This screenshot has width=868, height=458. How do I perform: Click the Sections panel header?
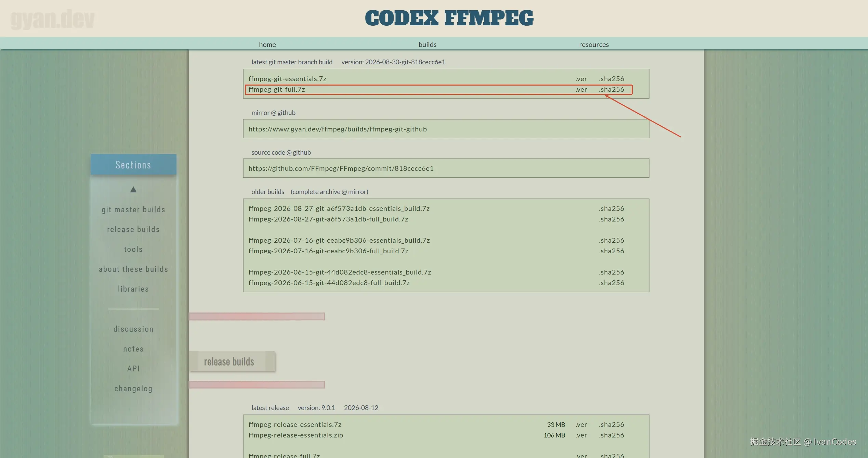tap(133, 165)
